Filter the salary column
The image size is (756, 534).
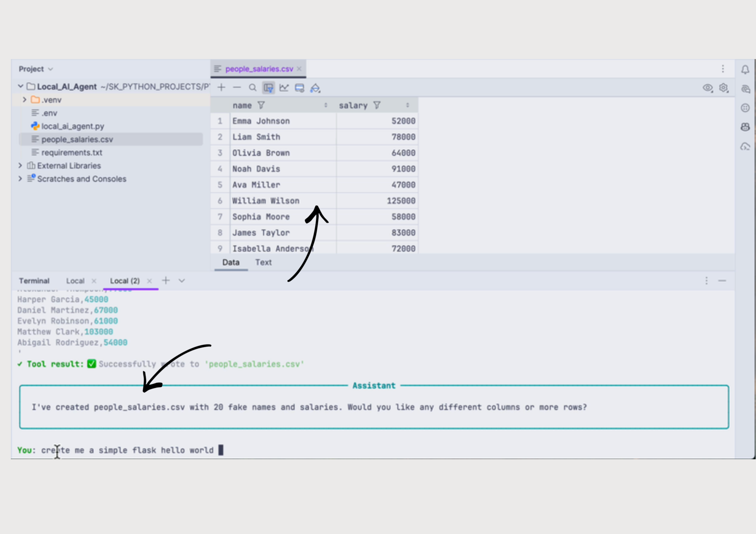(377, 105)
